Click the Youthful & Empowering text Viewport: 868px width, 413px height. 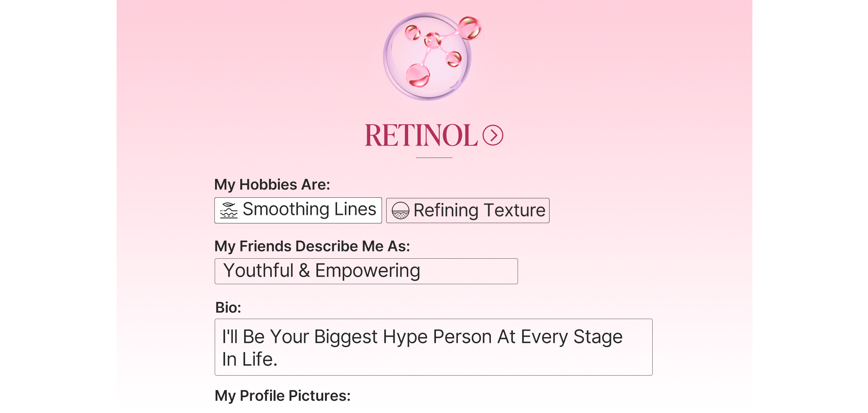click(321, 271)
